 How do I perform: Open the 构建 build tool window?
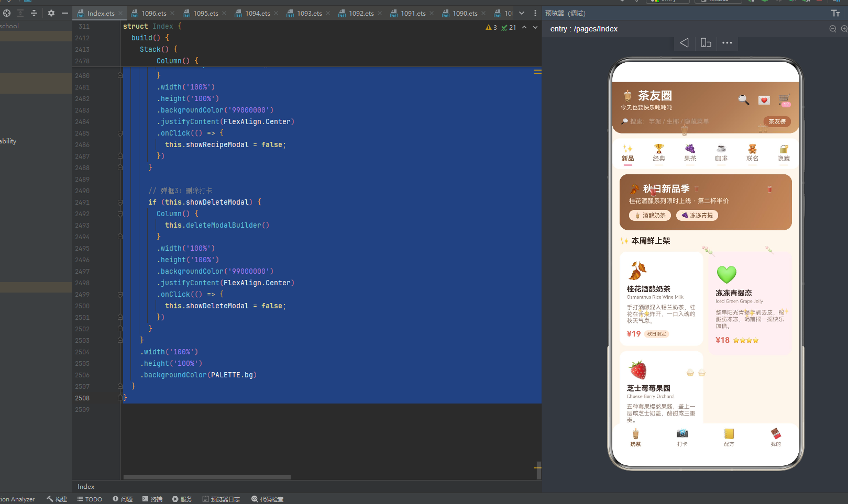57,499
